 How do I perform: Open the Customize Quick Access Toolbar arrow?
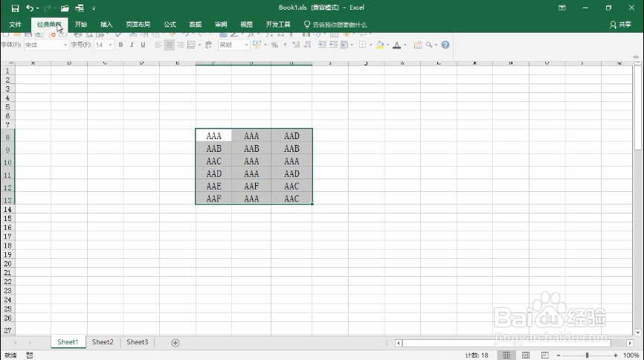(x=94, y=7)
